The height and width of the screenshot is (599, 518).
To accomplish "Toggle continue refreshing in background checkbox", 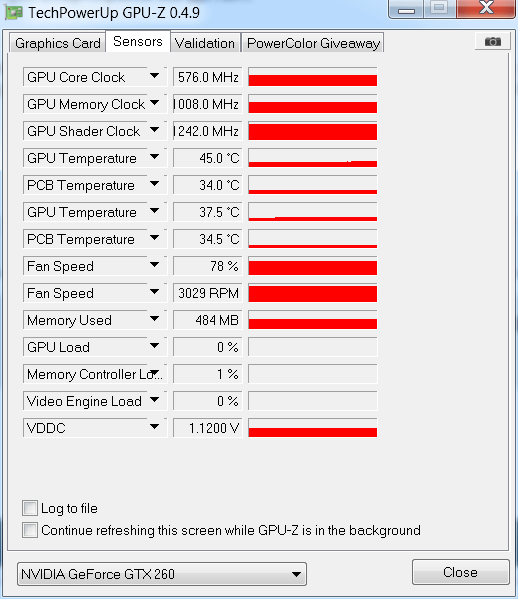I will tap(30, 530).
